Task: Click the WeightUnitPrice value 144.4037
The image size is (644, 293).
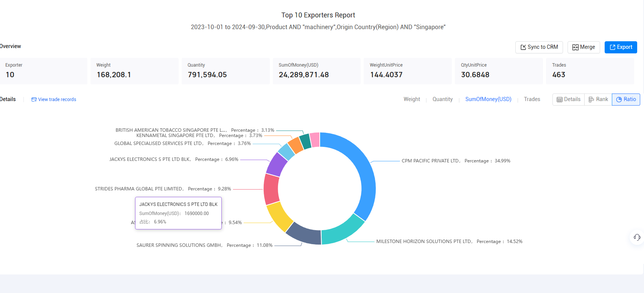Action: click(386, 75)
